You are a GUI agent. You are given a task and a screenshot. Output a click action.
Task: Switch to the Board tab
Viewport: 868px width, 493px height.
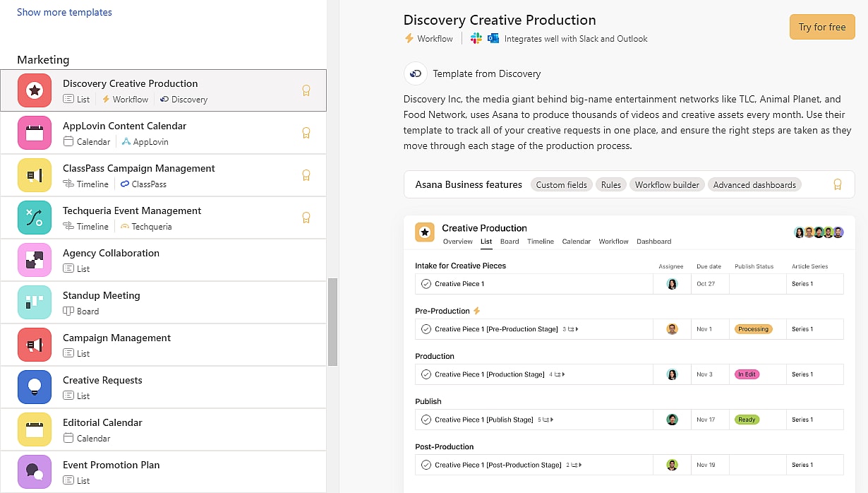click(x=509, y=242)
